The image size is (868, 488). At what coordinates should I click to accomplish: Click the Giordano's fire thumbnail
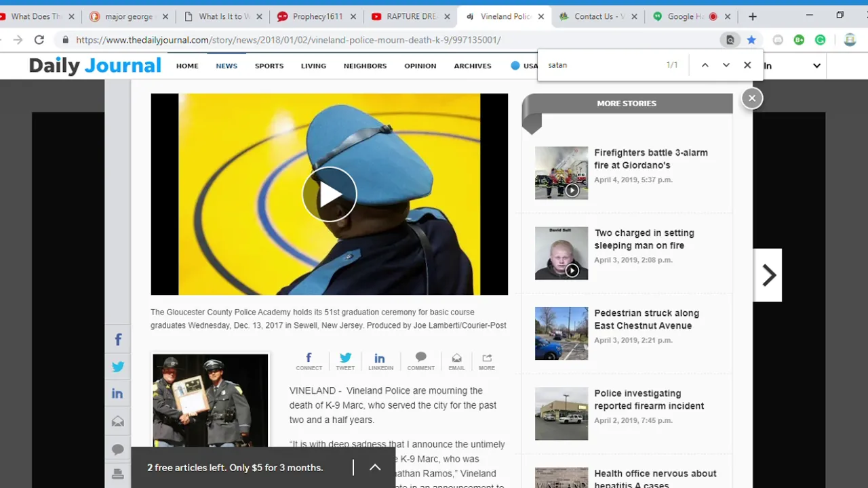(561, 173)
